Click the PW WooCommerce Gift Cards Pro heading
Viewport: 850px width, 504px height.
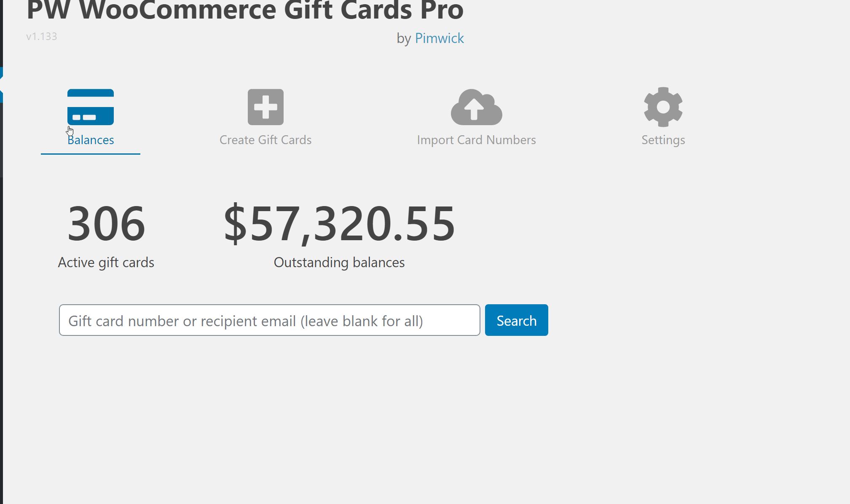click(x=245, y=10)
